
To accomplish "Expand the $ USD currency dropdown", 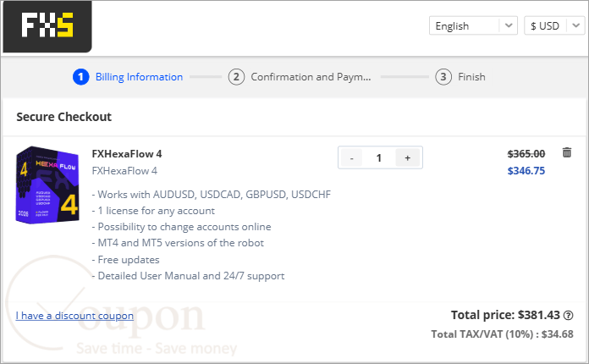I will click(x=554, y=25).
